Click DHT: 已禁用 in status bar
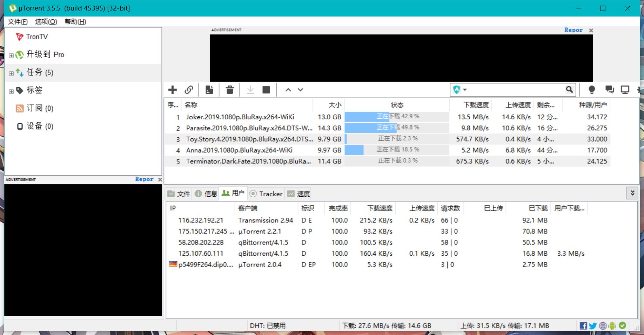This screenshot has width=644, height=335. tap(268, 326)
